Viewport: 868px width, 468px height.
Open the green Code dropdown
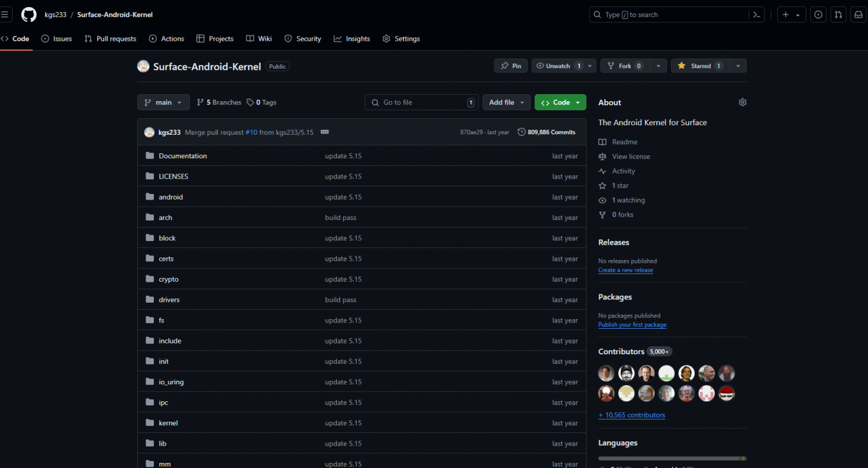tap(560, 102)
